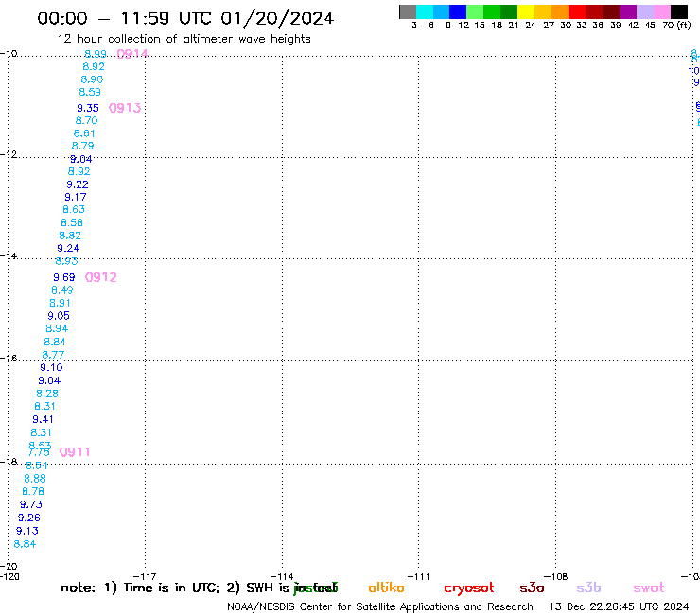Click the wave height value 8.88
Image resolution: width=700 pixels, height=615 pixels.
35,479
